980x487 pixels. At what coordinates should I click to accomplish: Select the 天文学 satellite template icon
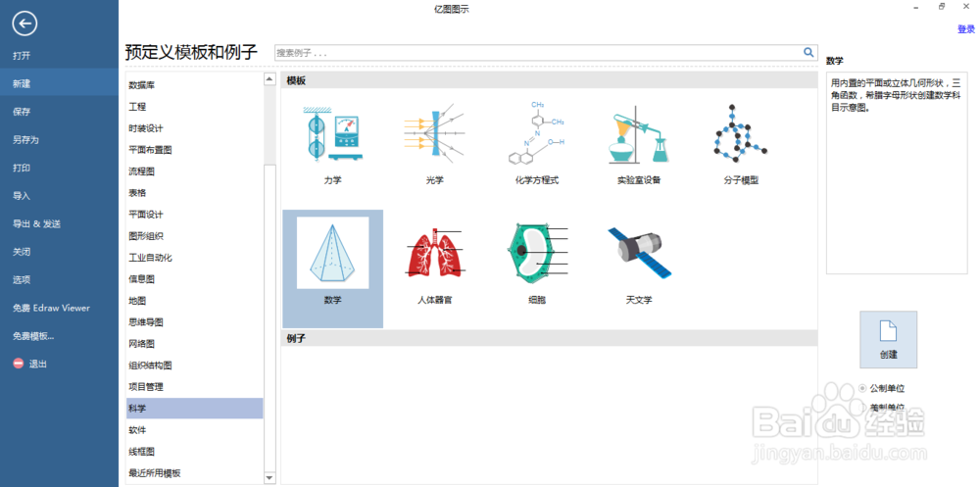(638, 253)
